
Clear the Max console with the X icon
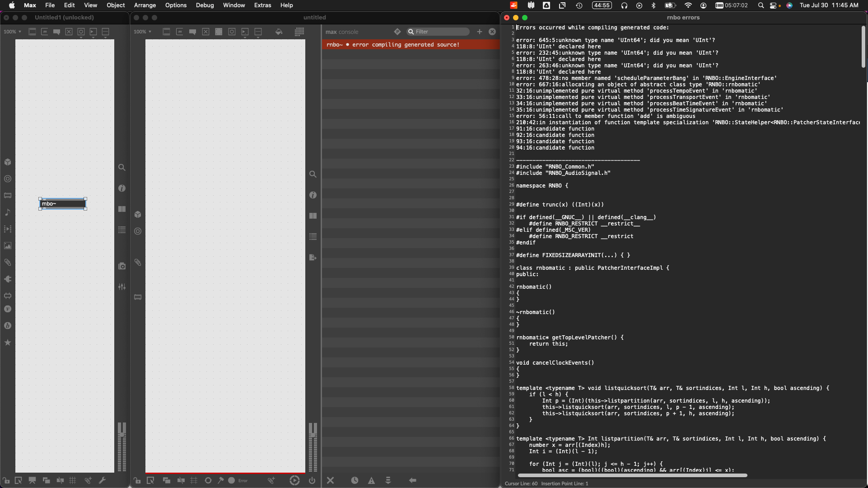(x=330, y=480)
